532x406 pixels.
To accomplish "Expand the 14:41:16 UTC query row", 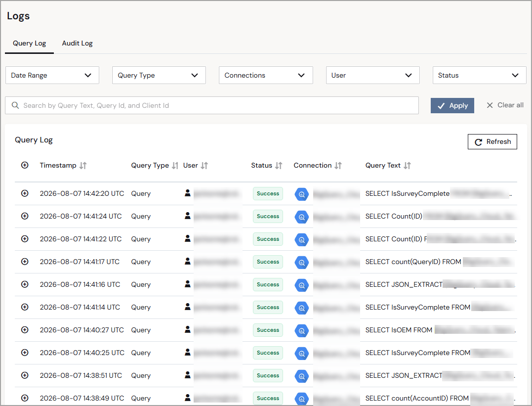I will point(25,284).
